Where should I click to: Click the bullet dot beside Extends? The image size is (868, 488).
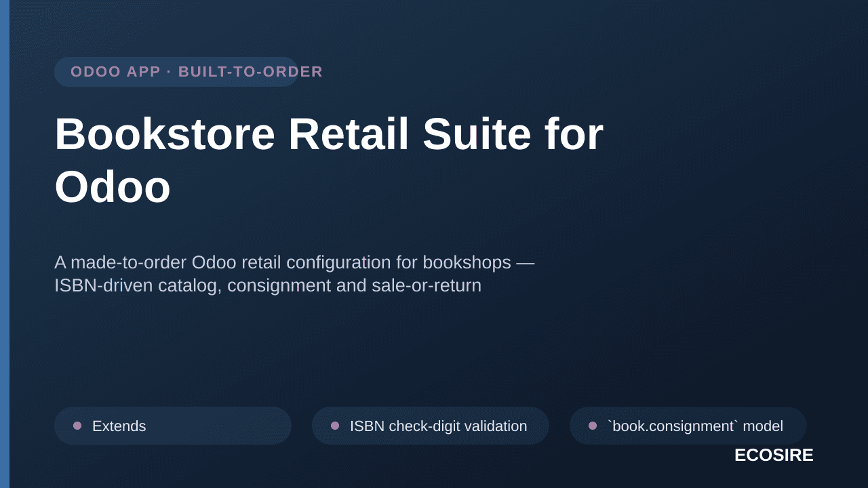(77, 426)
